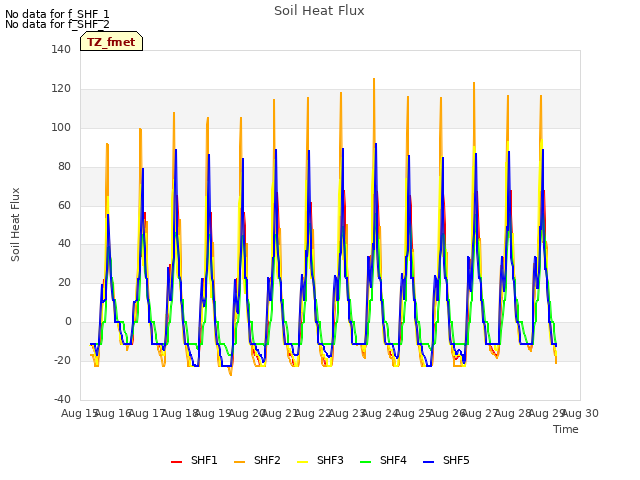Click the SHF1 red legend swatch

(176, 462)
